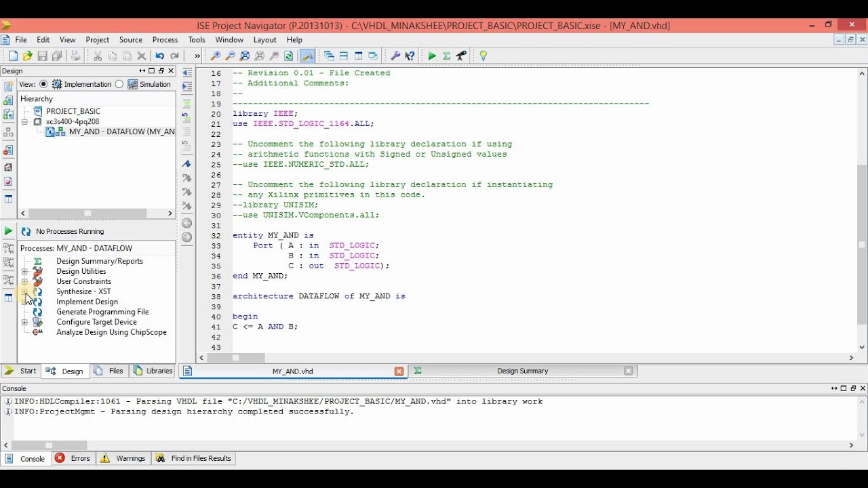Click the light bulb tips icon
This screenshot has height=488, width=868.
pyautogui.click(x=484, y=56)
